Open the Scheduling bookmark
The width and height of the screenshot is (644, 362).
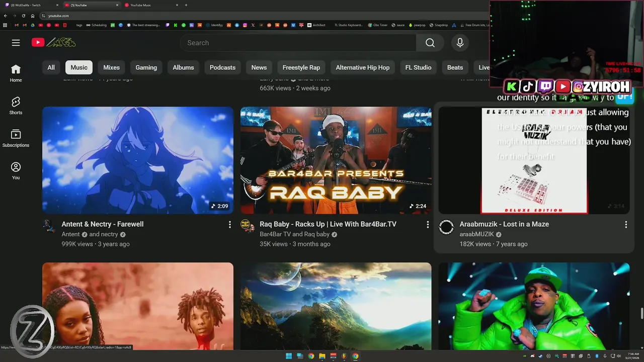point(96,25)
